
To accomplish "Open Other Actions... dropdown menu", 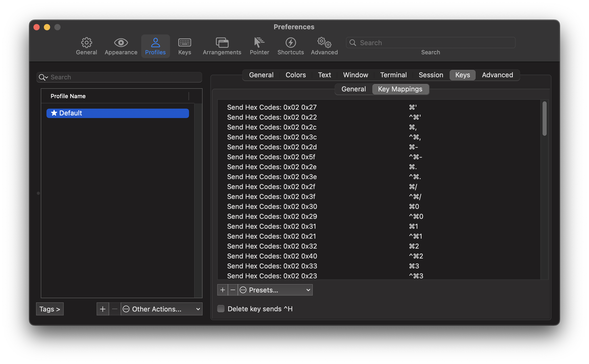I will [x=162, y=309].
